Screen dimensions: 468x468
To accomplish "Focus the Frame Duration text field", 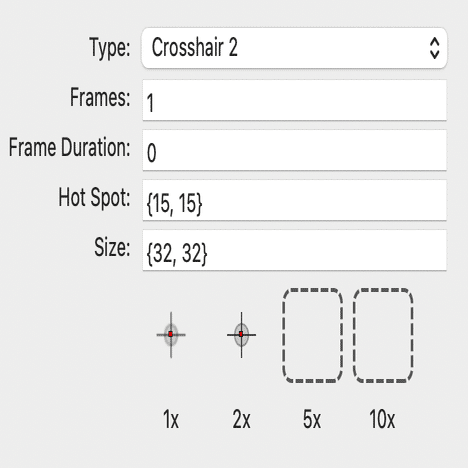I will click(x=294, y=150).
